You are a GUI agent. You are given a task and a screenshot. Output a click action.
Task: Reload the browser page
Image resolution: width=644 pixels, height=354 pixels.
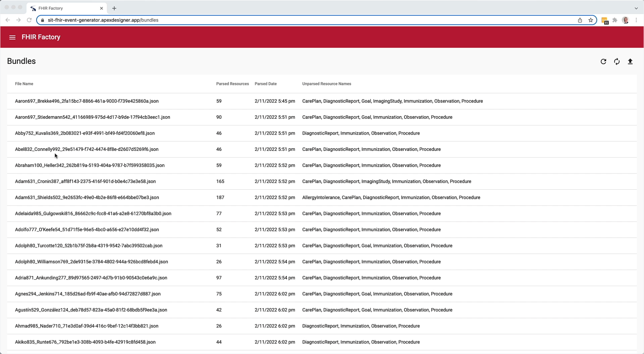click(29, 20)
